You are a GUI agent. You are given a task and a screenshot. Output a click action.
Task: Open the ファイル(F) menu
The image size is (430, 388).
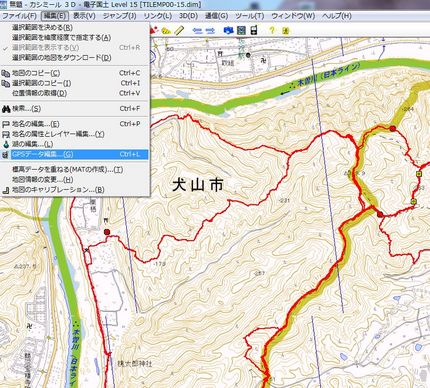tap(19, 16)
